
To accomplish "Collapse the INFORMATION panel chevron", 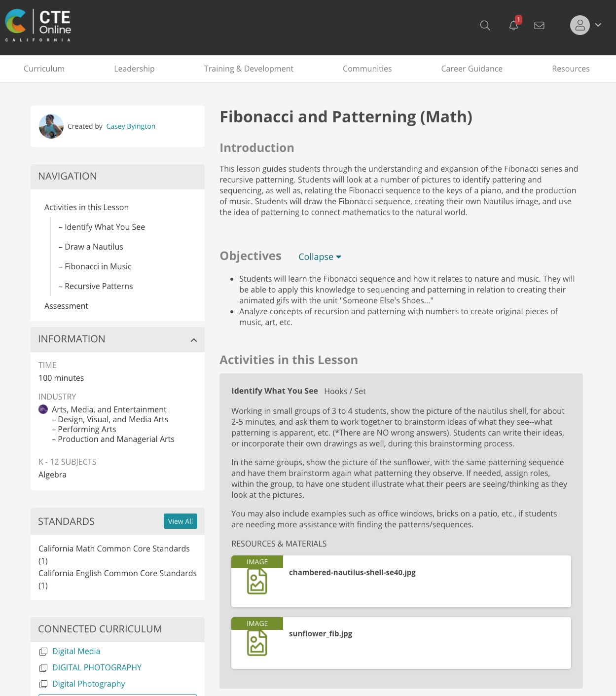I will (193, 339).
